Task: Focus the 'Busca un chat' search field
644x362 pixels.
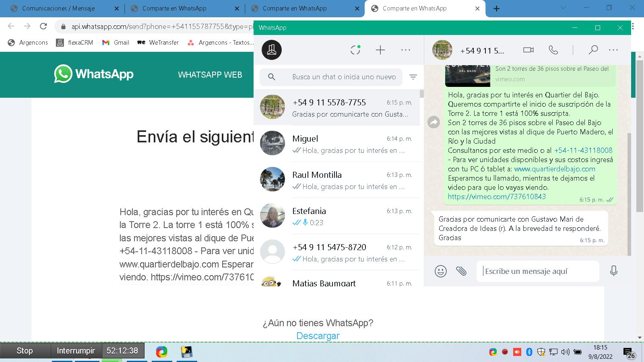Action: pos(331,77)
